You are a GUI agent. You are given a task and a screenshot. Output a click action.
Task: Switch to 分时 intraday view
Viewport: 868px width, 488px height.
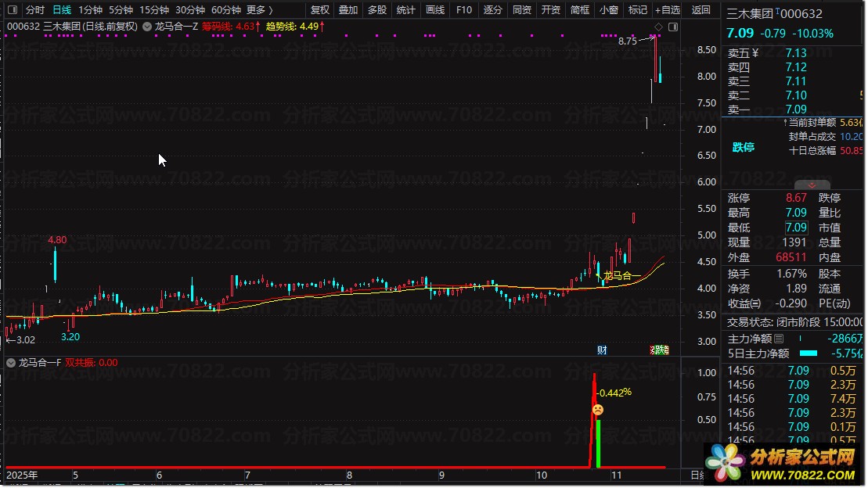[35, 10]
